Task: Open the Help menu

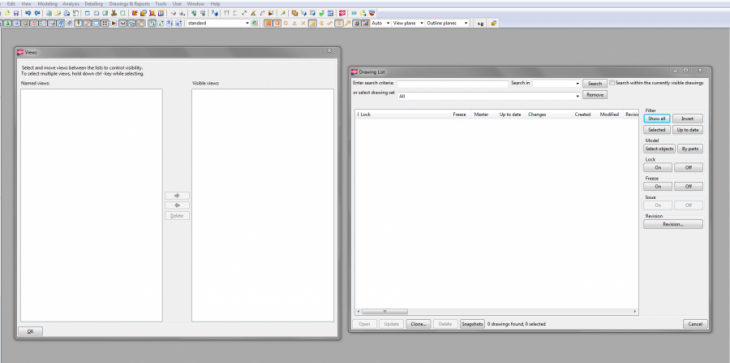Action: pyautogui.click(x=216, y=4)
